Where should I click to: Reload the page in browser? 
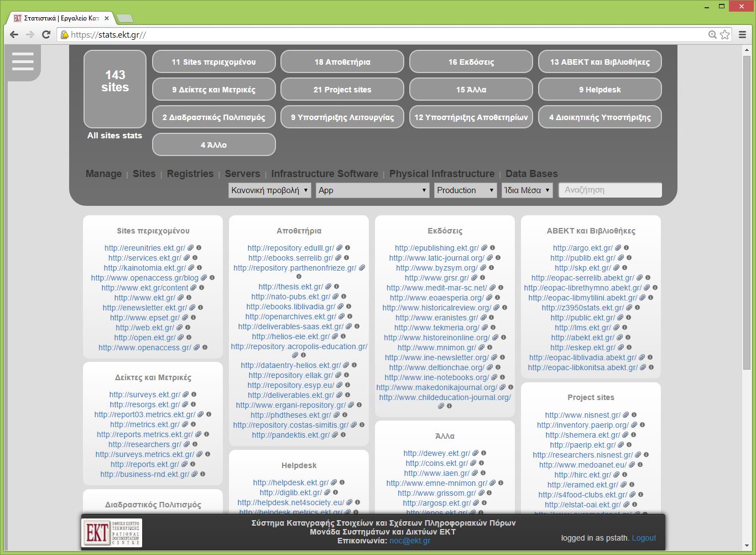coord(46,34)
